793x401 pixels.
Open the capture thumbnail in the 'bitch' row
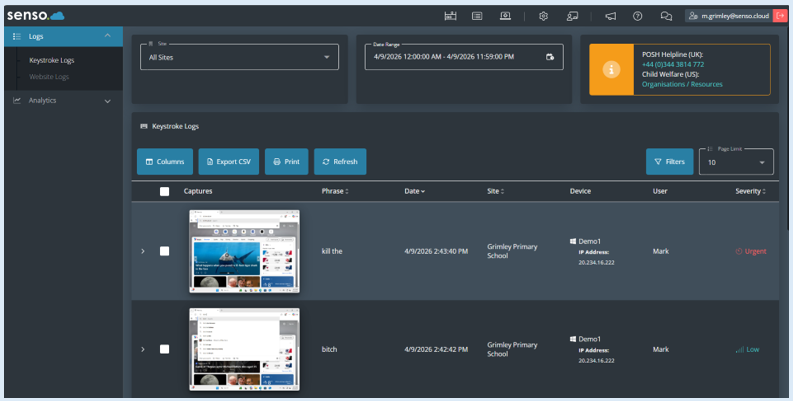tap(244, 349)
